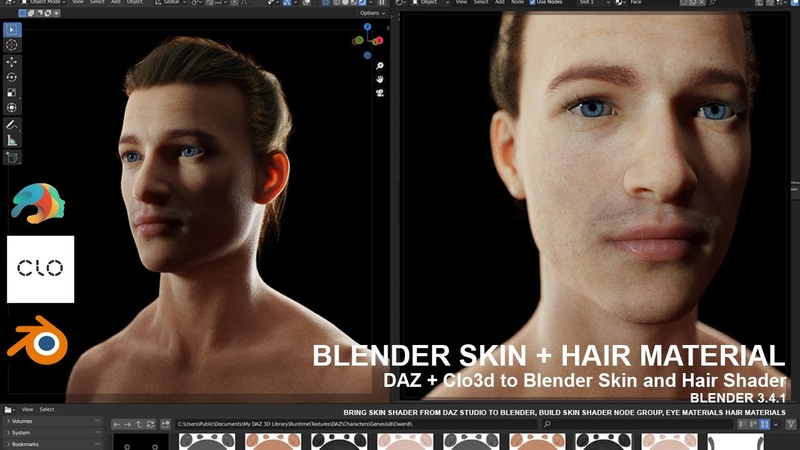Create a new folder in file browser
The image size is (800, 450).
point(165,424)
